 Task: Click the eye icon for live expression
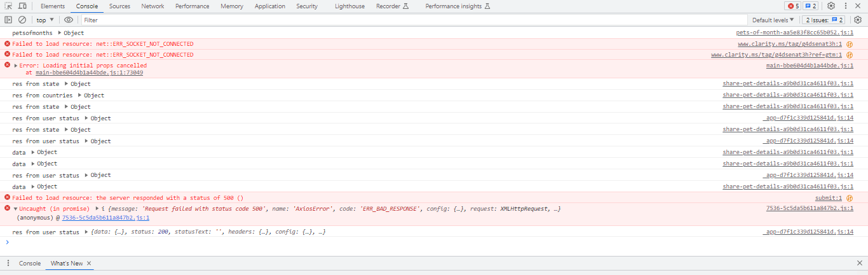[x=69, y=20]
